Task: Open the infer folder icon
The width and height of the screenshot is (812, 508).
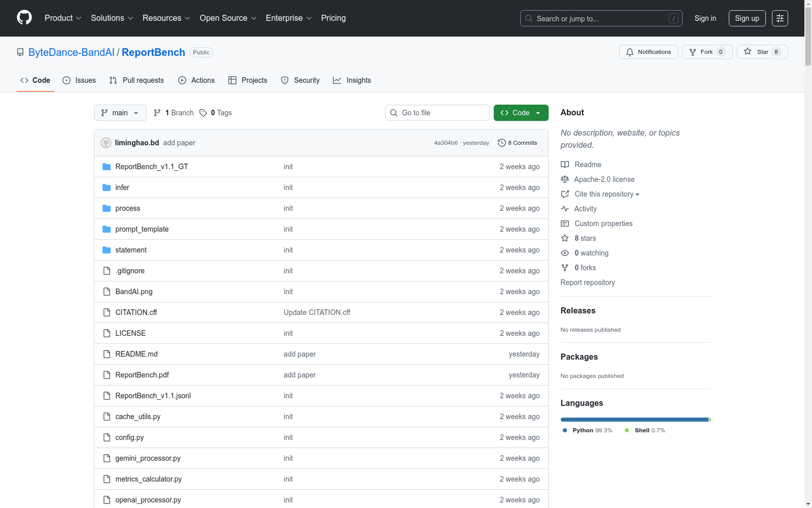Action: pyautogui.click(x=107, y=187)
